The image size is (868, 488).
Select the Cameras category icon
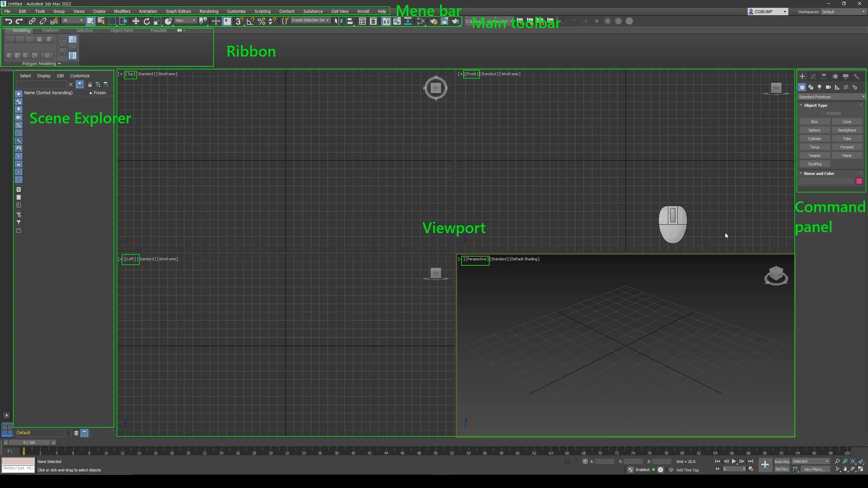pyautogui.click(x=828, y=87)
